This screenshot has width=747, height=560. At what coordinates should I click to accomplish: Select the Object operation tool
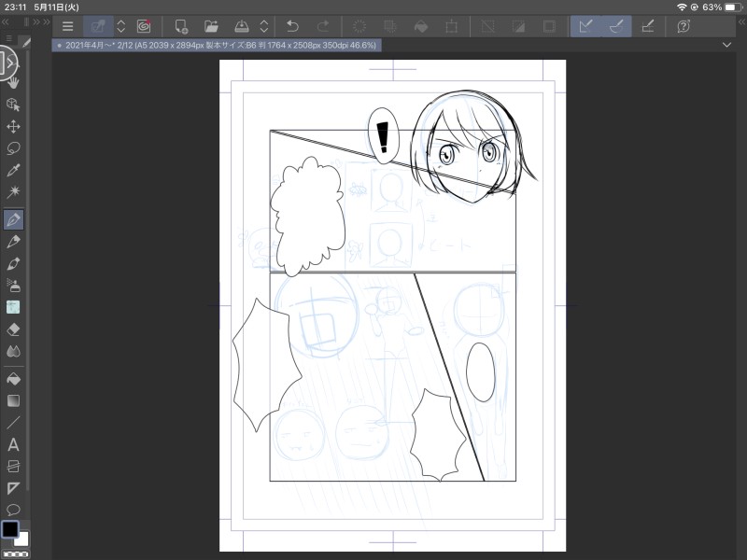pyautogui.click(x=13, y=105)
